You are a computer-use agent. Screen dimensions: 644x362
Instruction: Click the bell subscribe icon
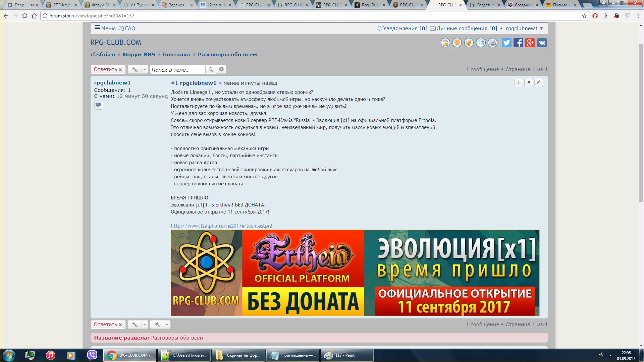[469, 43]
